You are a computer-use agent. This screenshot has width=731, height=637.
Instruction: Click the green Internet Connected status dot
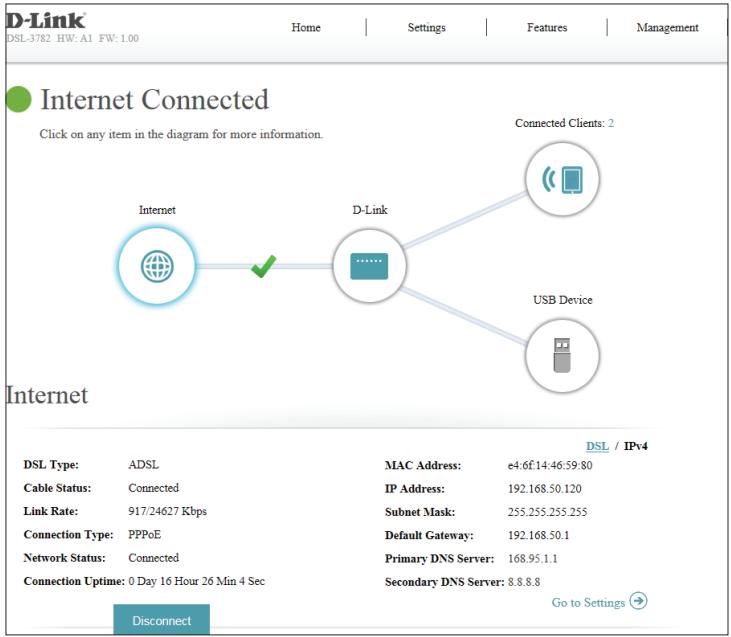[19, 99]
